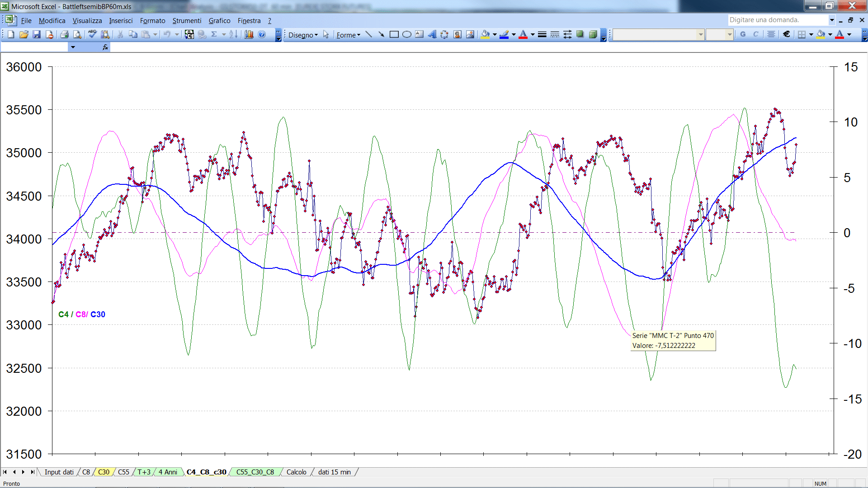Screen dimensions: 868x488
Task: Open print preview
Action: point(77,34)
